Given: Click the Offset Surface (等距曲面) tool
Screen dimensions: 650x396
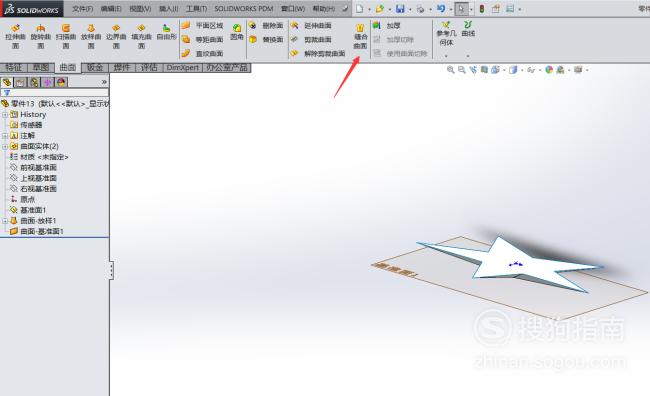Looking at the screenshot, I should [x=203, y=39].
